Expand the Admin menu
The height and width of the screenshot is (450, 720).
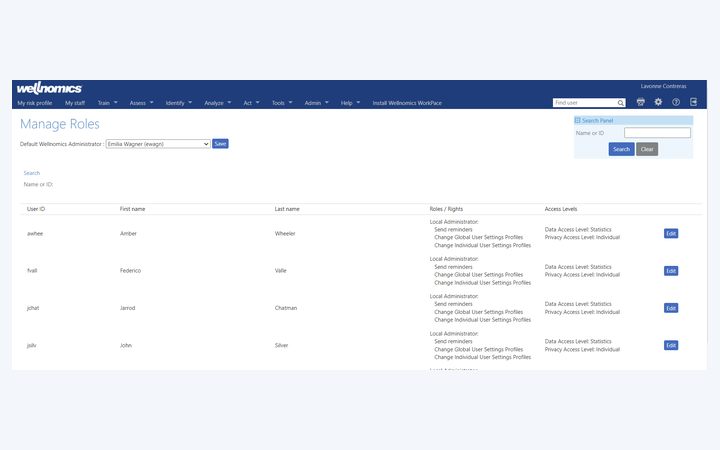[316, 103]
